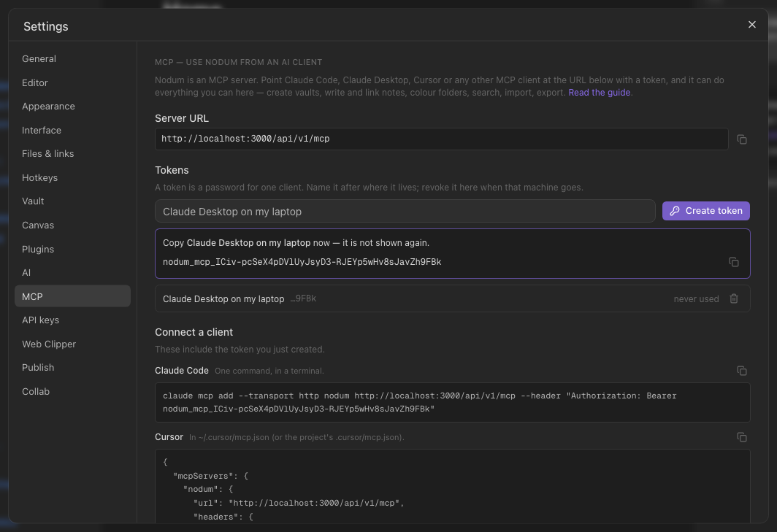This screenshot has height=532, width=777.
Task: Copy the Claude Code command
Action: pos(742,371)
